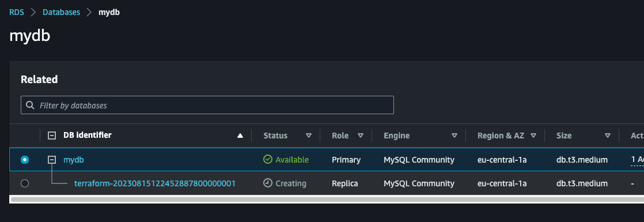Collapse all via header DB identifier box
Viewport: 644px width, 222px height.
coord(52,136)
